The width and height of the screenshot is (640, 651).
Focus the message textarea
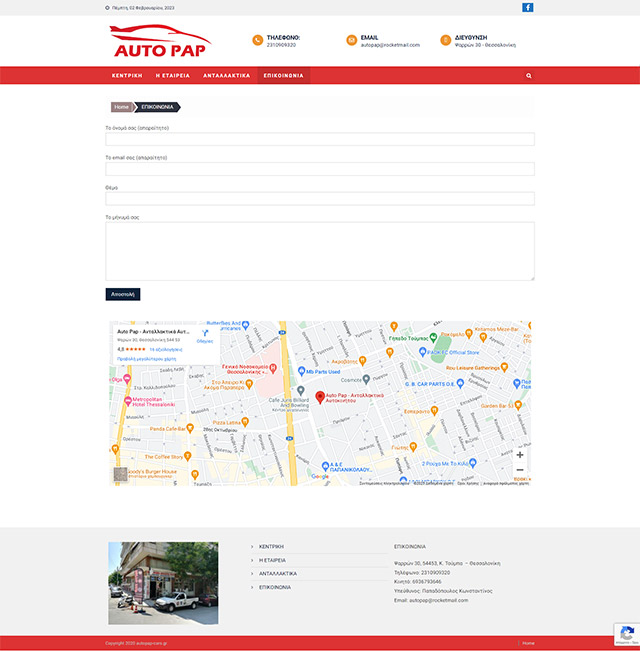[x=320, y=251]
